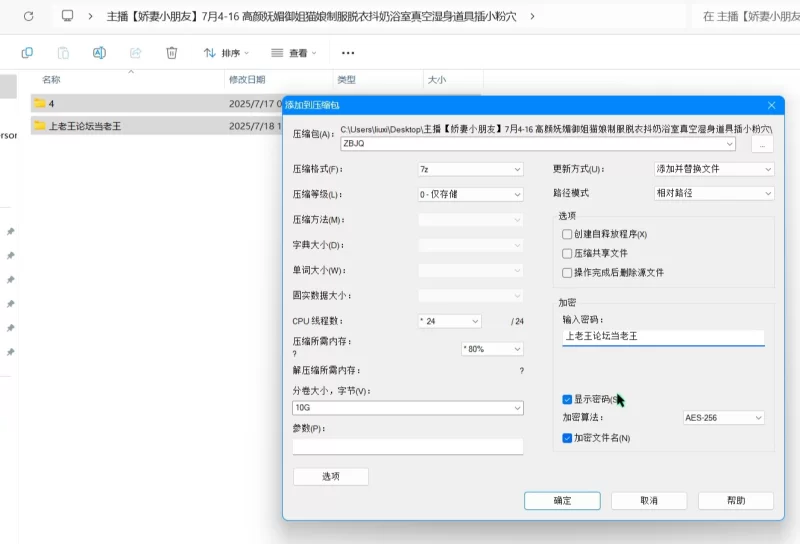The width and height of the screenshot is (800, 544).
Task: Open the 压缩所需内存 80% dropdown
Action: [492, 349]
